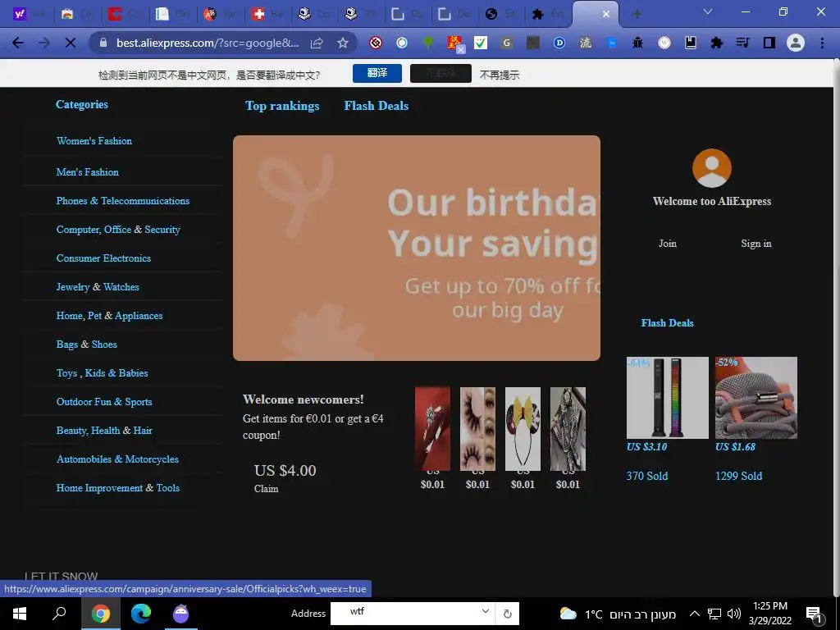Image resolution: width=840 pixels, height=630 pixels.
Task: Open the Extensions puzzle piece menu
Action: pos(716,43)
